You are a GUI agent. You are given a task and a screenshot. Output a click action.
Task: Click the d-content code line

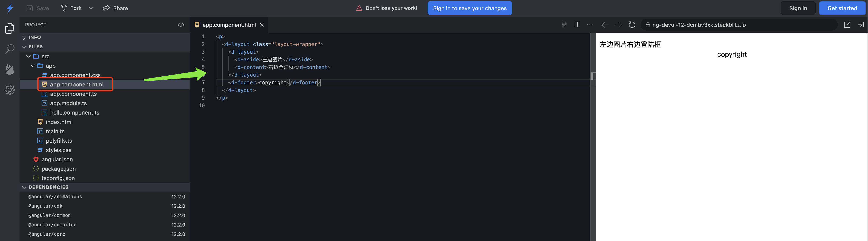[282, 67]
